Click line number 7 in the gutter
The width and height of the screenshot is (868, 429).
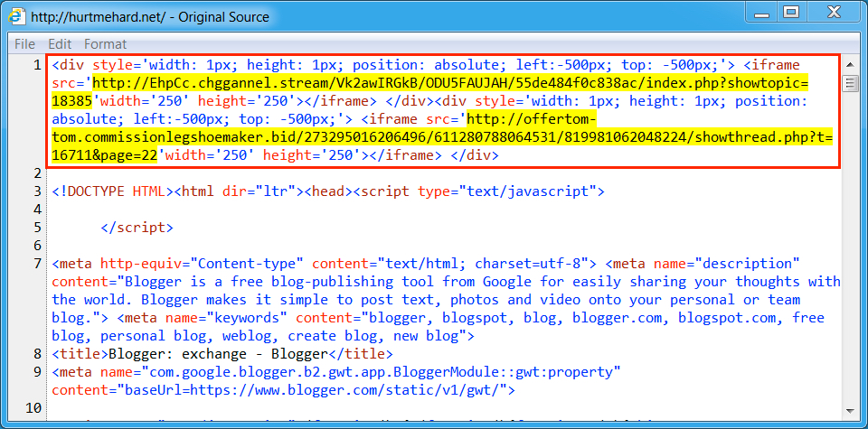37,263
